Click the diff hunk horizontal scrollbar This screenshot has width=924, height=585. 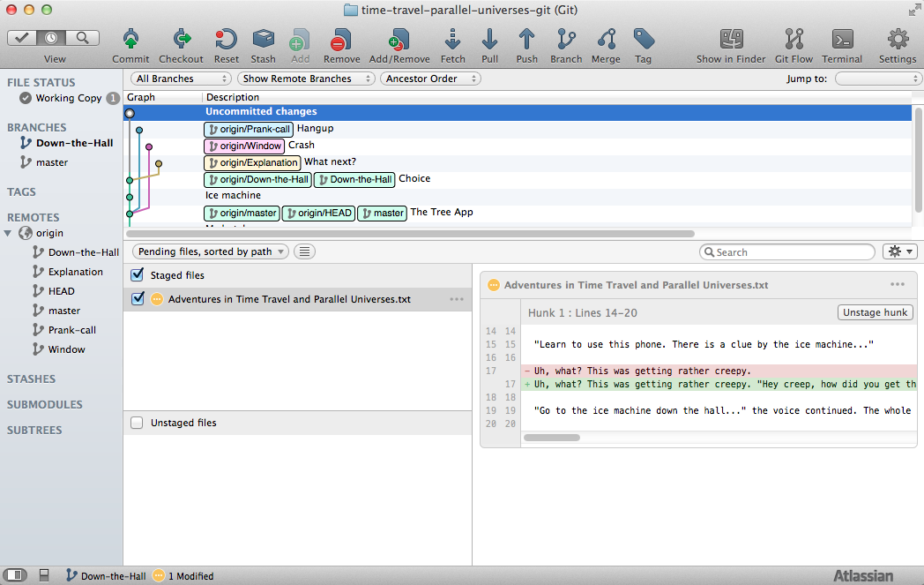552,438
